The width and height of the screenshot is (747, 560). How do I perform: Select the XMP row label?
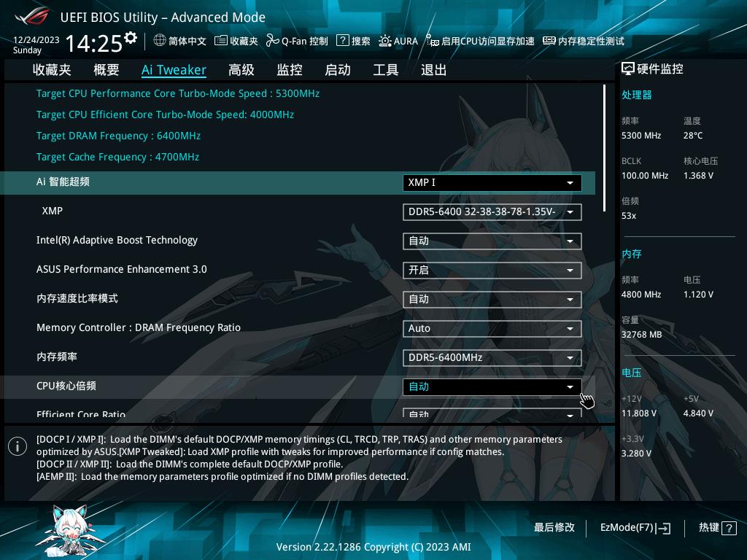click(53, 211)
